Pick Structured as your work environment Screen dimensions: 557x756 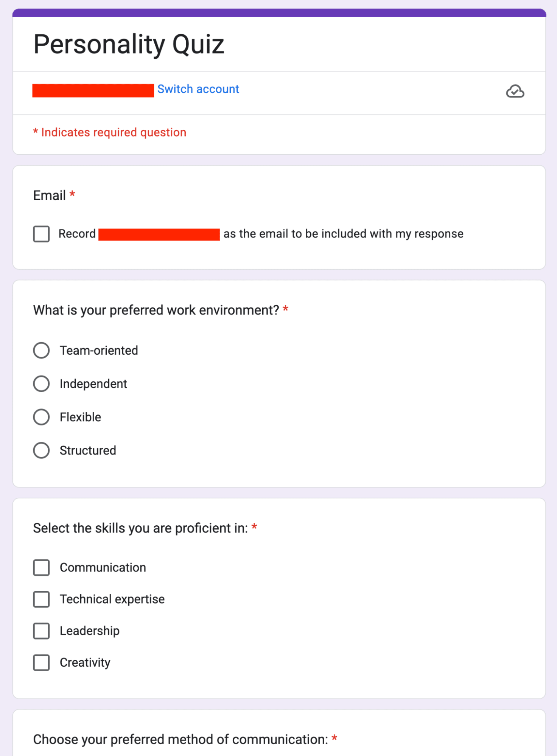coord(41,450)
